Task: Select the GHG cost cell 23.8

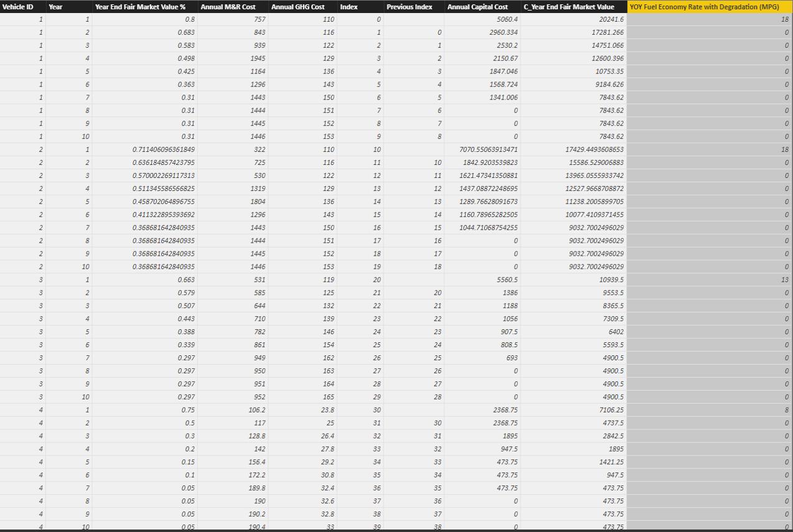Action: coord(303,410)
